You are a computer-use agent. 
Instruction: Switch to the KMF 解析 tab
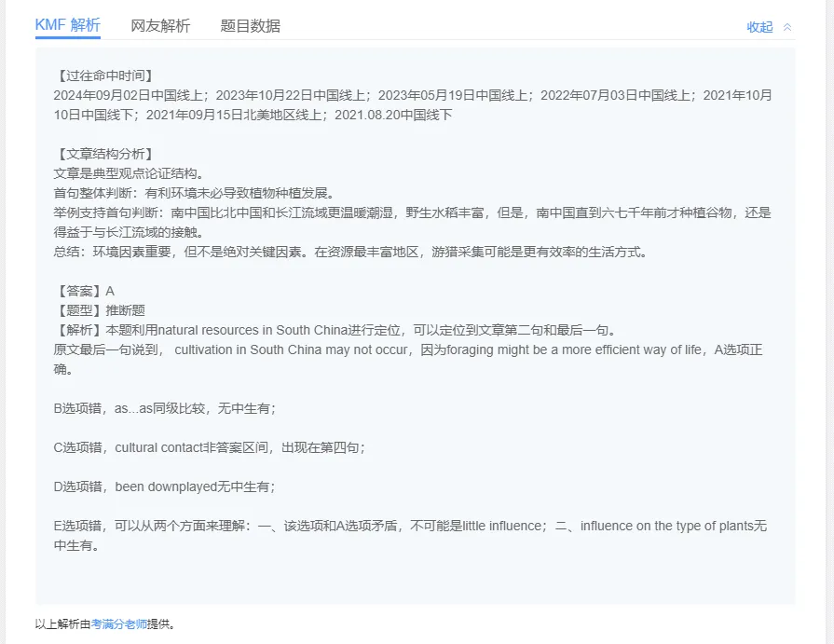click(67, 25)
